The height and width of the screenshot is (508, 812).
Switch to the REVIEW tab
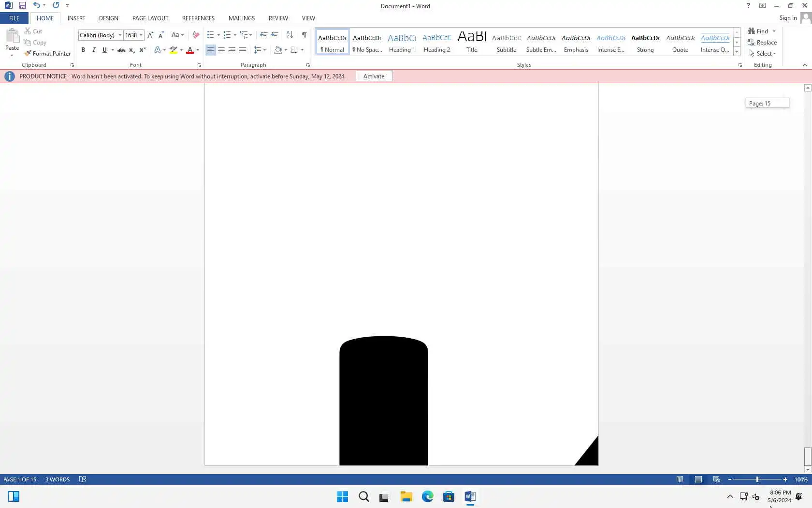point(278,18)
